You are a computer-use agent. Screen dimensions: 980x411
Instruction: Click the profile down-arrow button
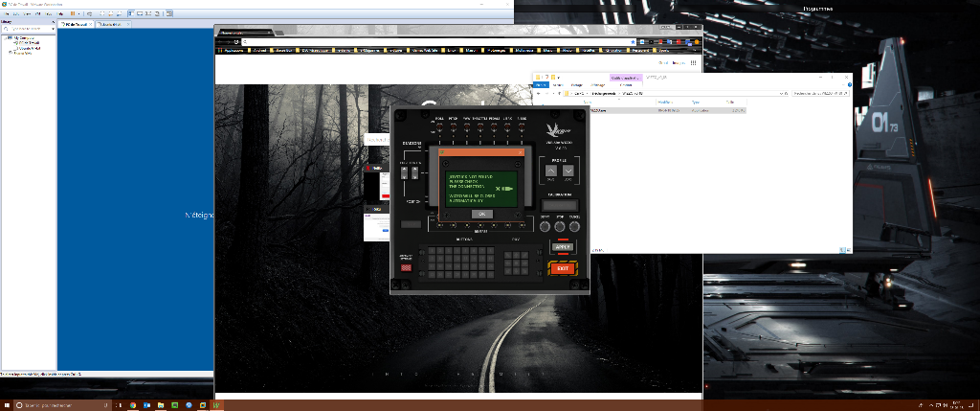point(568,171)
